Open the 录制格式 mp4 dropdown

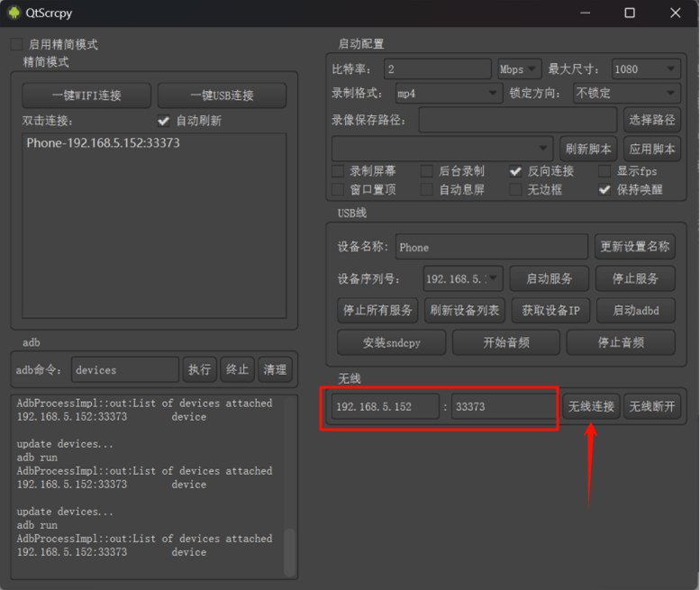point(449,94)
